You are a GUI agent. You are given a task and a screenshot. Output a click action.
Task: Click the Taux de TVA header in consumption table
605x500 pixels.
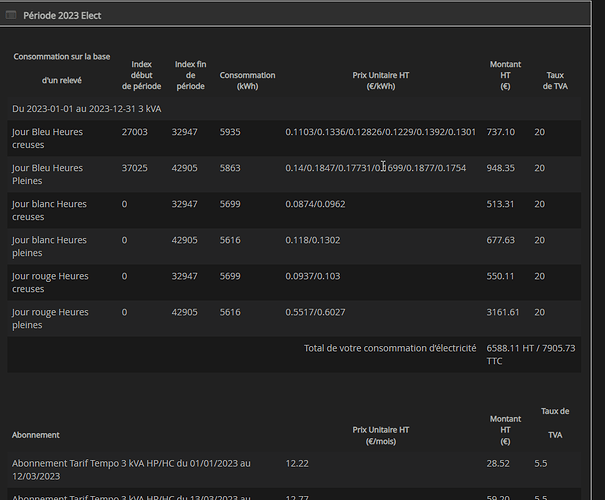coord(554,80)
